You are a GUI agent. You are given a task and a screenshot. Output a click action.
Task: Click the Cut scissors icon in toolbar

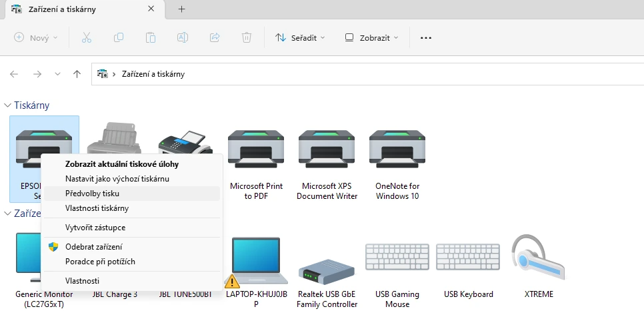pyautogui.click(x=86, y=38)
